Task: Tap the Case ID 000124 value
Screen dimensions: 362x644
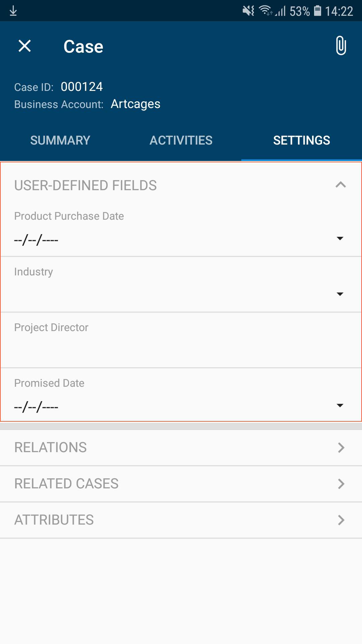Action: pyautogui.click(x=81, y=87)
